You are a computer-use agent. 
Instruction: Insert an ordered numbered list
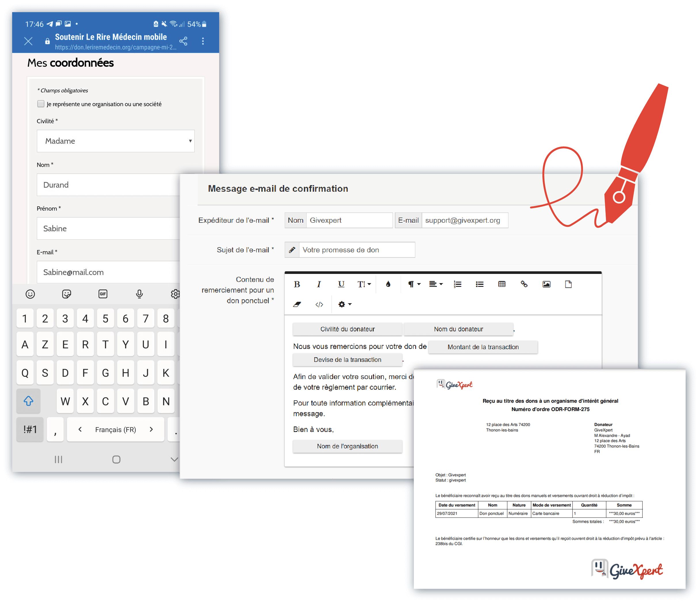(x=458, y=284)
